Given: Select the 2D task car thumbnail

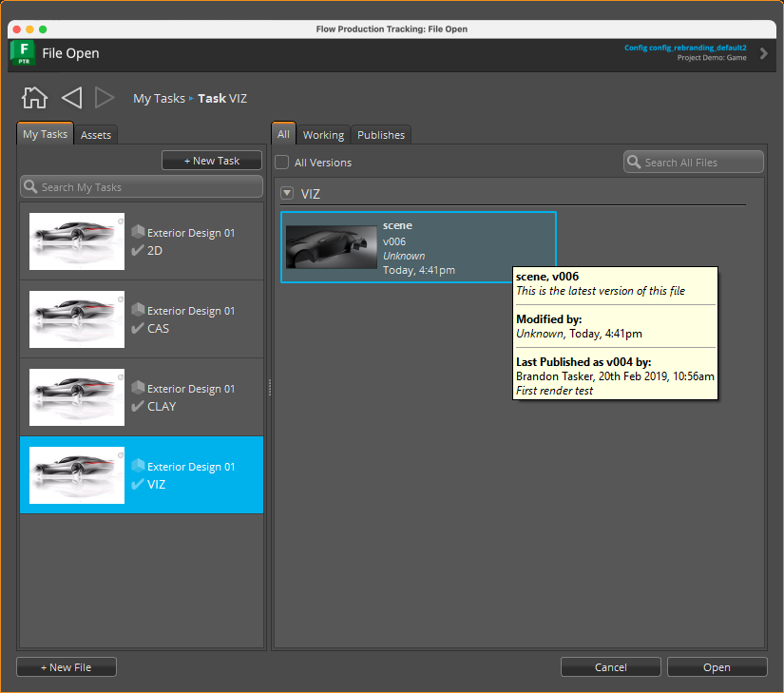Looking at the screenshot, I should click(x=77, y=241).
